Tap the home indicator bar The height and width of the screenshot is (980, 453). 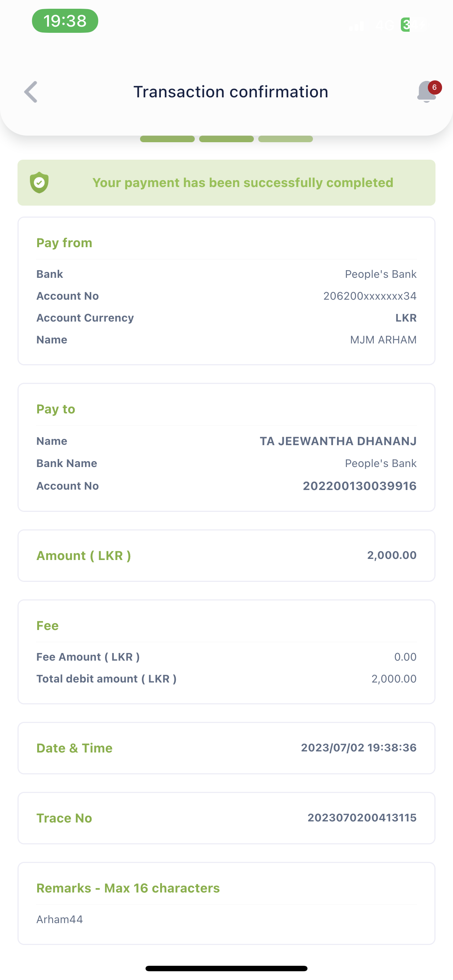click(226, 968)
